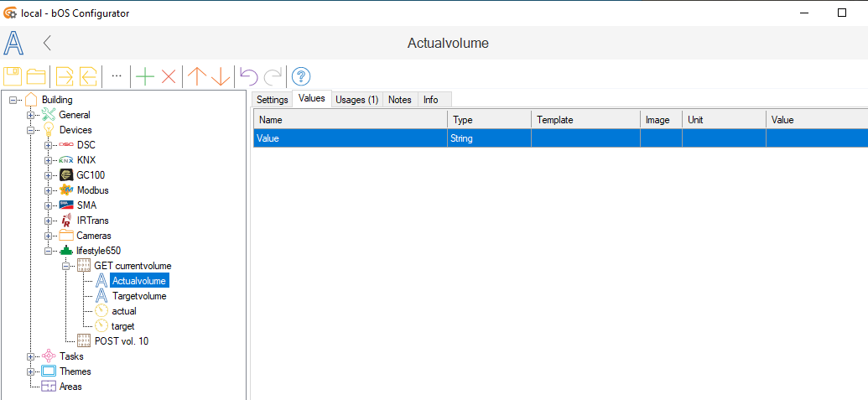Click the red X Delete icon
The image size is (868, 400).
pos(169,76)
